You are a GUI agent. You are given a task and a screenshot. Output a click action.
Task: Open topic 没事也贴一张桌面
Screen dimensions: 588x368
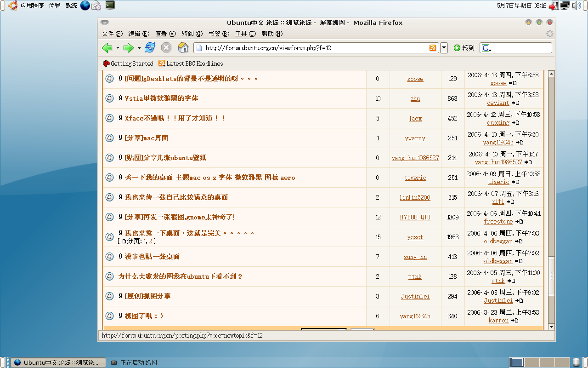pos(152,257)
